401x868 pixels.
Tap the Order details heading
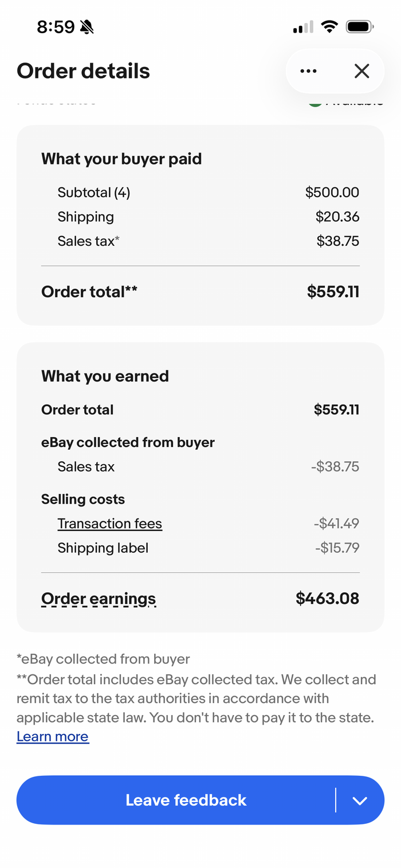click(x=84, y=71)
